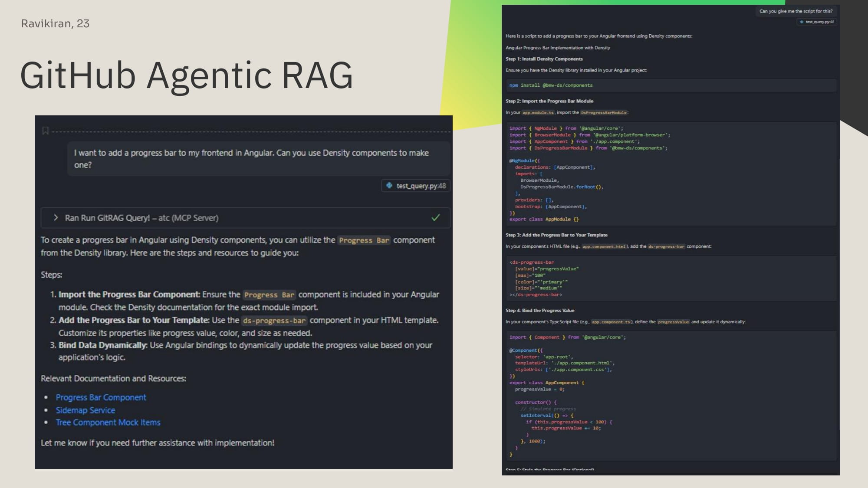Click the AppModule import code block
Viewport: 868px width, 488px height.
pyautogui.click(x=671, y=174)
